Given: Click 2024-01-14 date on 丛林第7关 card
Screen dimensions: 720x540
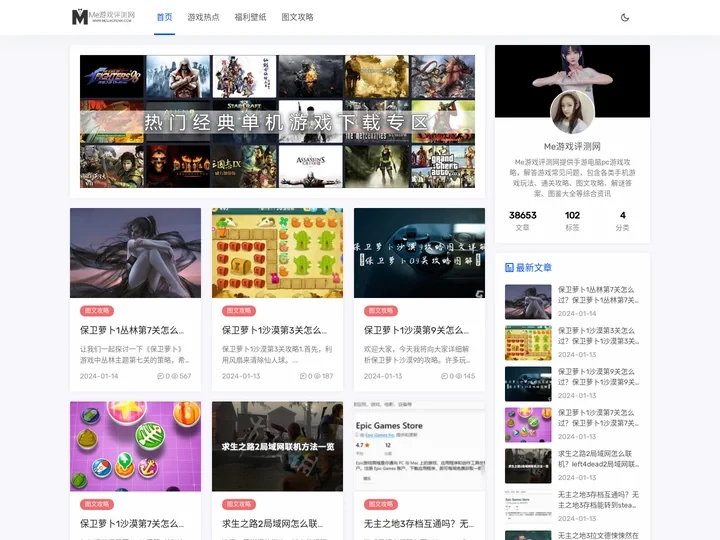Looking at the screenshot, I should coord(99,376).
